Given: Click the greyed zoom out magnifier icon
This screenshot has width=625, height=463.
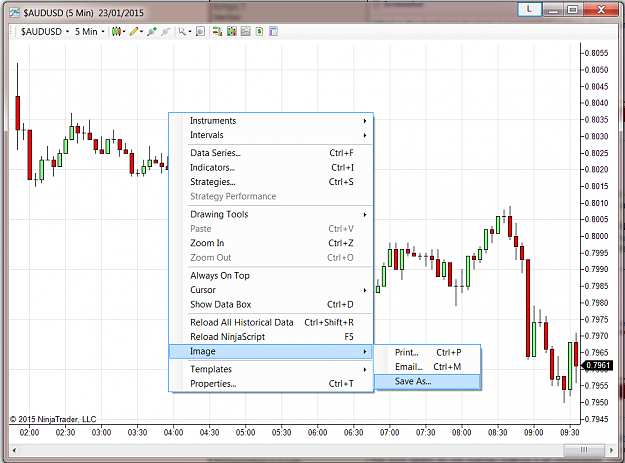Looking at the screenshot, I should point(166,31).
